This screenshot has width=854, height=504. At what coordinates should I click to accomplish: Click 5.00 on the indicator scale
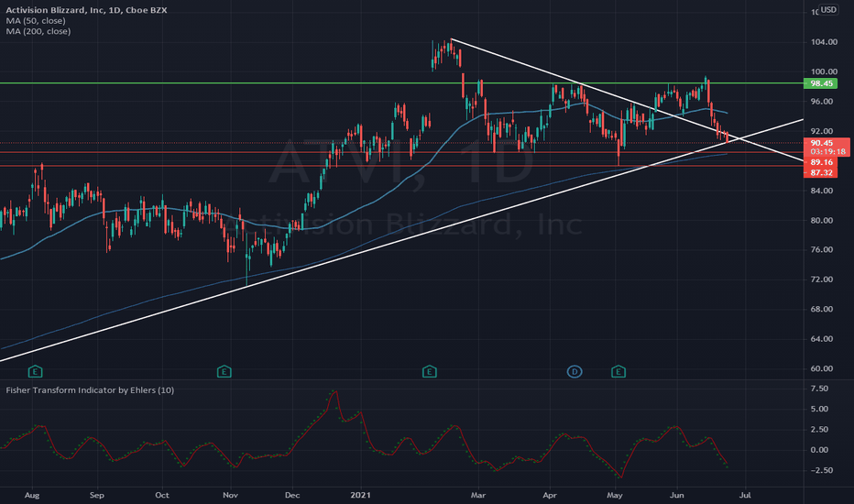(820, 410)
